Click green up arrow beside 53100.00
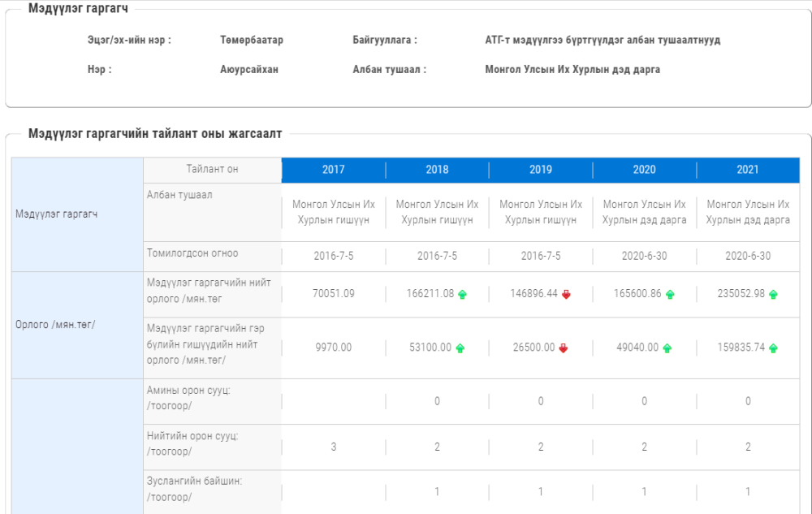 460,348
